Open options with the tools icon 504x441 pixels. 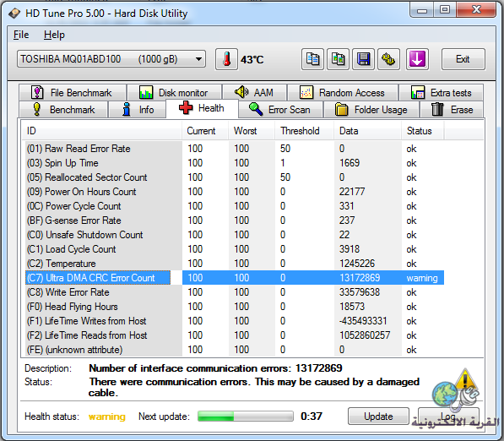[388, 59]
